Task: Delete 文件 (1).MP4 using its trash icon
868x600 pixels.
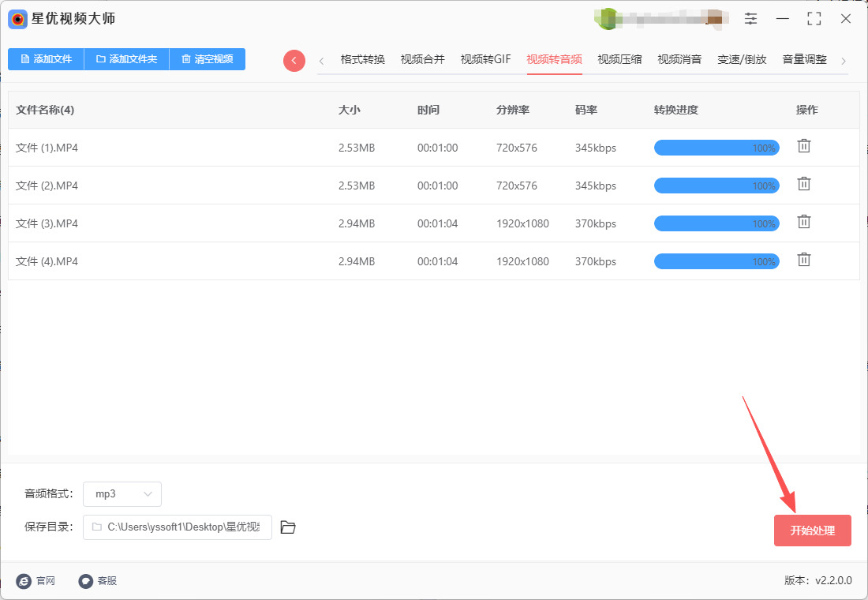Action: click(803, 146)
